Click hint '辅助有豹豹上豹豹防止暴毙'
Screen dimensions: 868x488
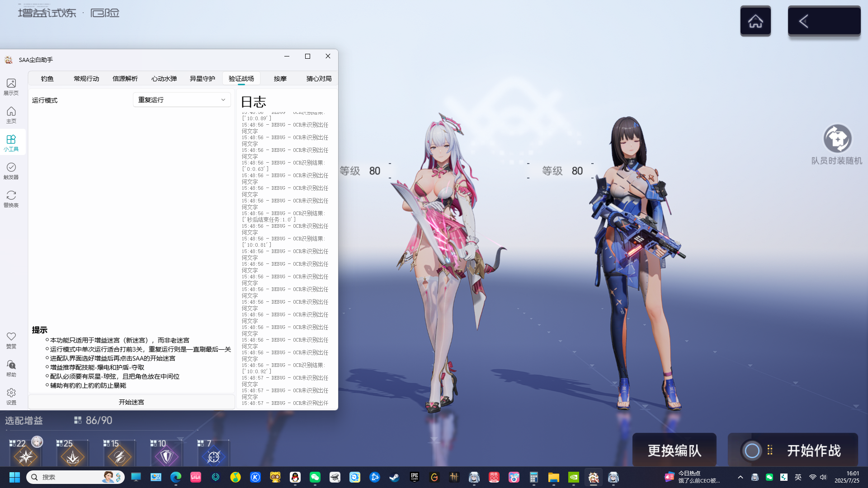[88, 385]
